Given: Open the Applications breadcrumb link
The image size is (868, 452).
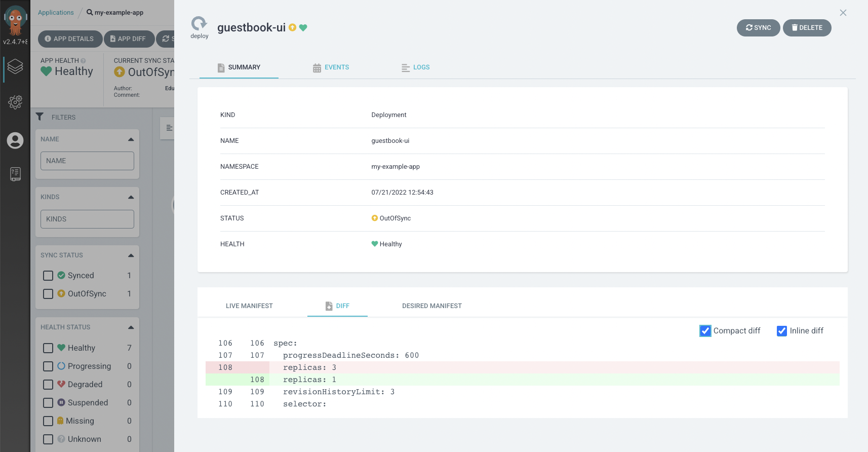Looking at the screenshot, I should coord(56,13).
